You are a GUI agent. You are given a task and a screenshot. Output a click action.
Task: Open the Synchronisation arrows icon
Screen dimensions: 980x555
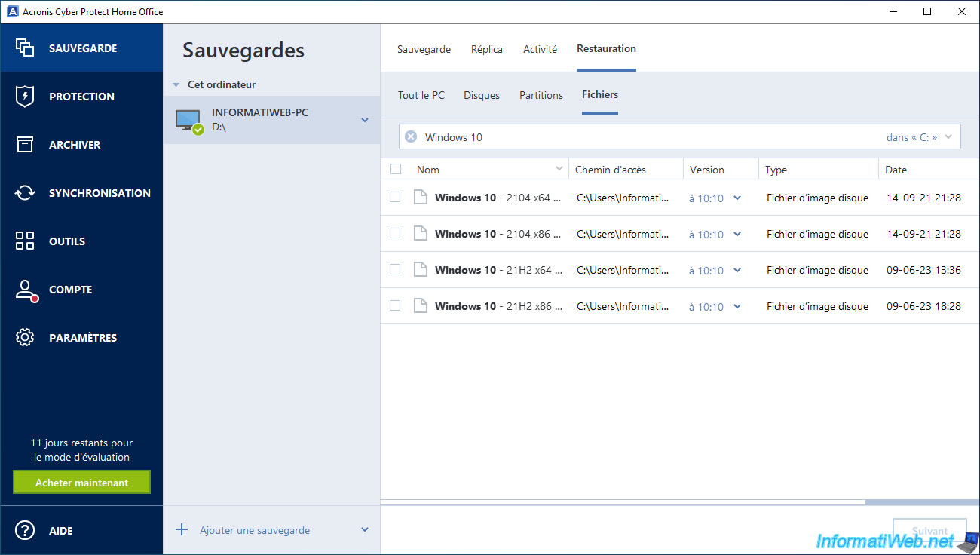pos(25,193)
